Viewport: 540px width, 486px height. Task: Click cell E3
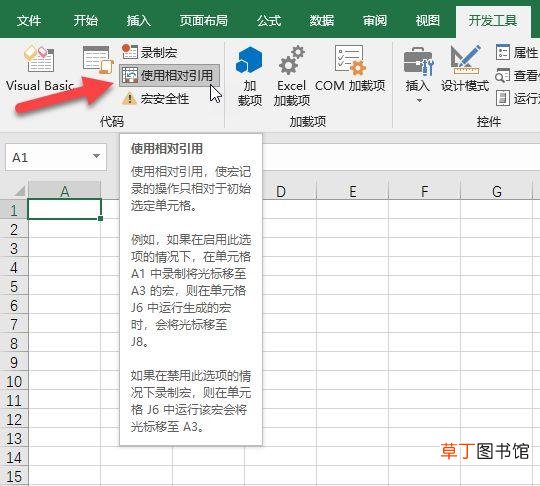[x=353, y=248]
